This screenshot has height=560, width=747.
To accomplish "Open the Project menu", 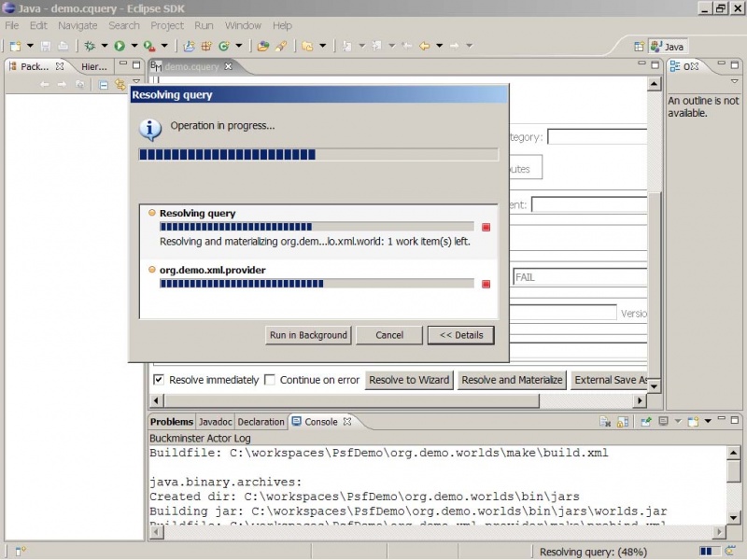I will (167, 25).
